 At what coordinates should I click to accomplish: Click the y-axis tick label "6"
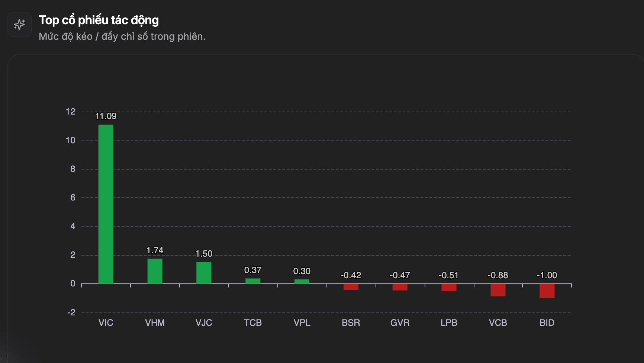pos(73,197)
